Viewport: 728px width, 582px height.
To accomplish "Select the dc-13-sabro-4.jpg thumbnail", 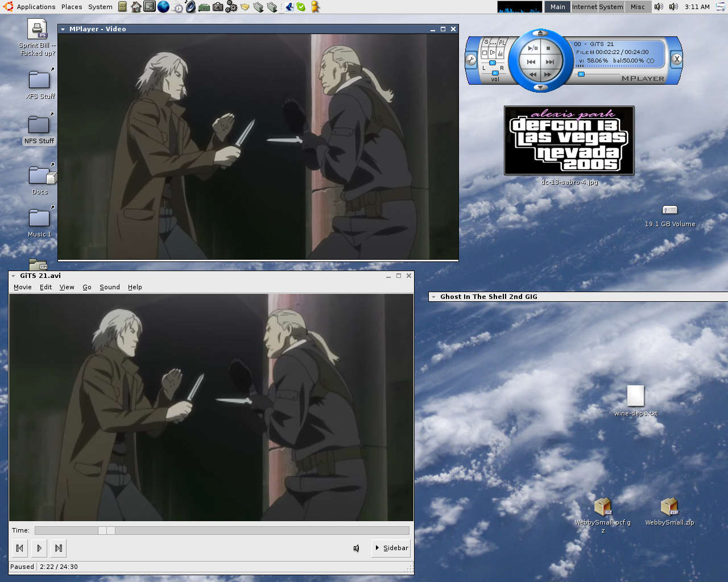I will pyautogui.click(x=569, y=140).
